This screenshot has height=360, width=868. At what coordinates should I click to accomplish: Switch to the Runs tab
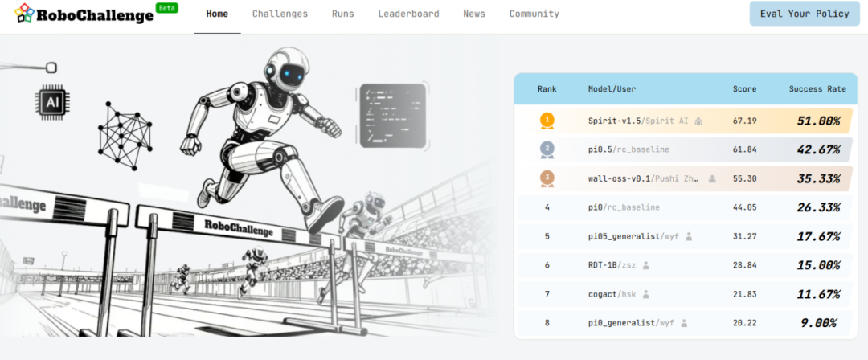click(343, 14)
